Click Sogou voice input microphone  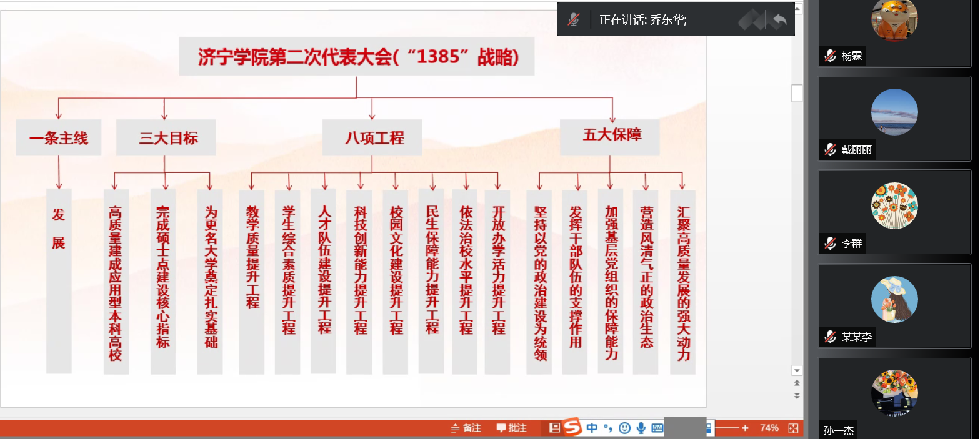[x=641, y=428]
